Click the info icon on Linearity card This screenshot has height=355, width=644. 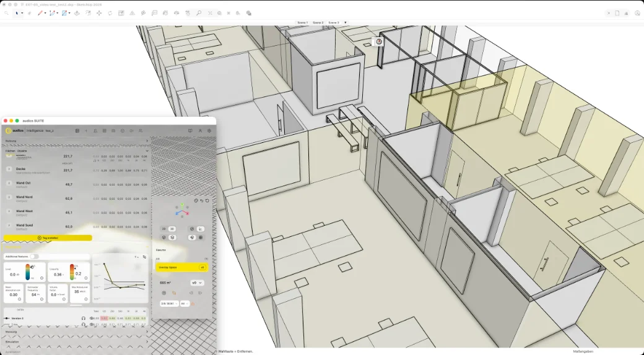86,278
